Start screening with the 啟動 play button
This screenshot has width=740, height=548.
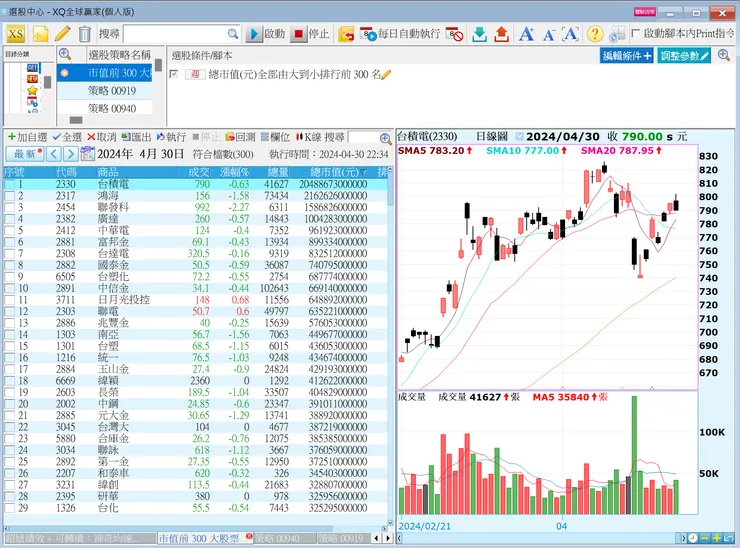coord(266,34)
